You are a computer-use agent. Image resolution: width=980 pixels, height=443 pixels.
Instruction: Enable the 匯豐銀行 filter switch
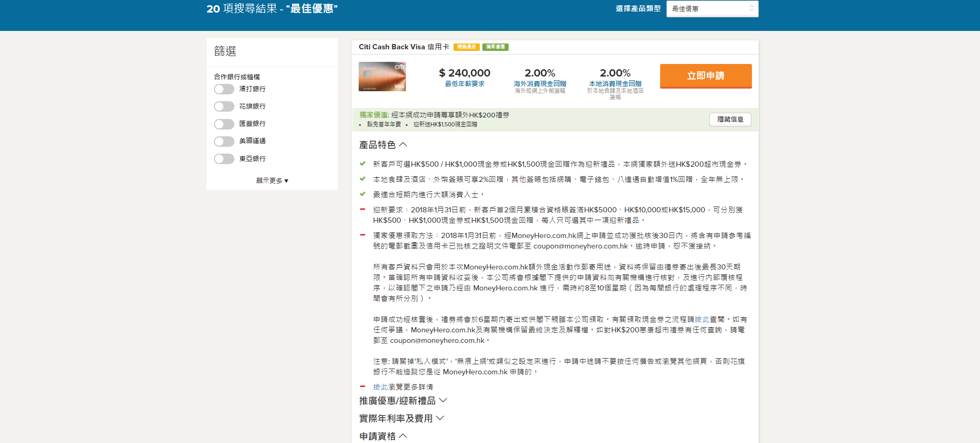coord(224,124)
